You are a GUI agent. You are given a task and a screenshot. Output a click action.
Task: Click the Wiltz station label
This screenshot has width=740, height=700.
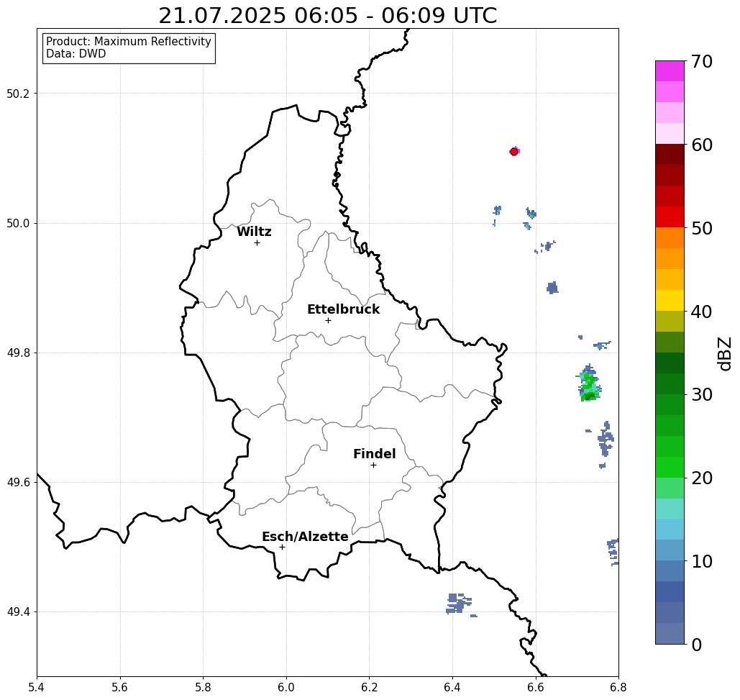point(254,232)
